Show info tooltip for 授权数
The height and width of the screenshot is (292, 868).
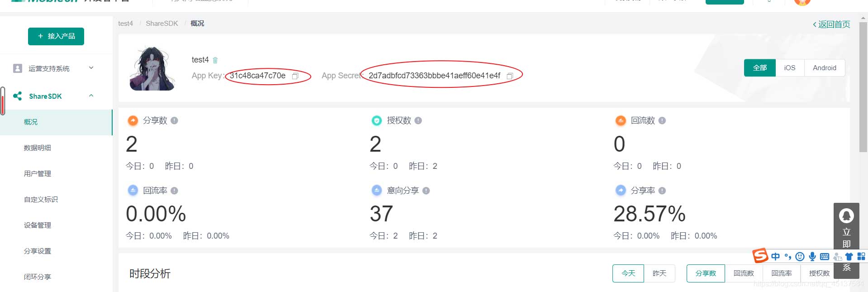coord(418,120)
